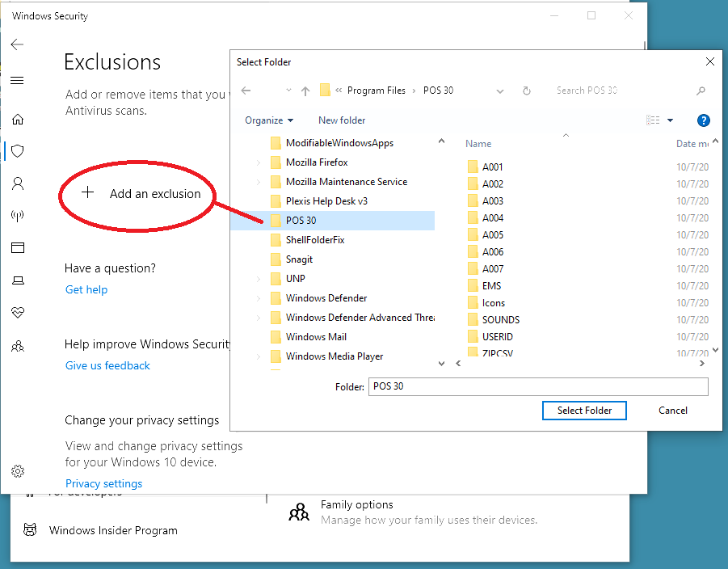The image size is (728, 569).
Task: Open Settings gear in Windows Security
Action: coord(17,471)
